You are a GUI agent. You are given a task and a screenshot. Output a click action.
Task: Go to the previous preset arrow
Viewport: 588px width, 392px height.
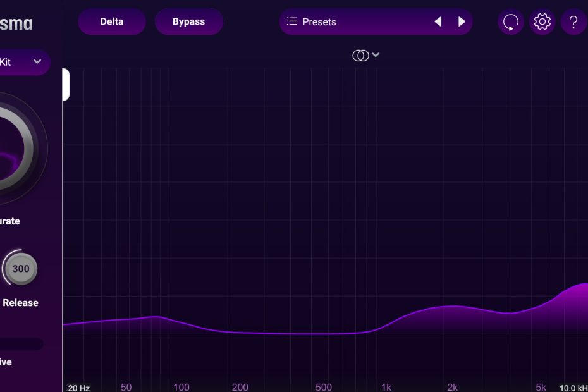pos(438,22)
